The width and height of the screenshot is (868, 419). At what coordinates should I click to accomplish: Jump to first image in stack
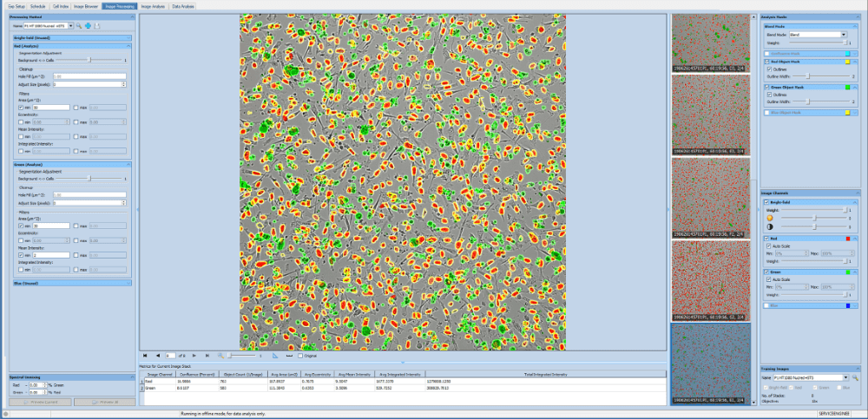pyautogui.click(x=145, y=355)
